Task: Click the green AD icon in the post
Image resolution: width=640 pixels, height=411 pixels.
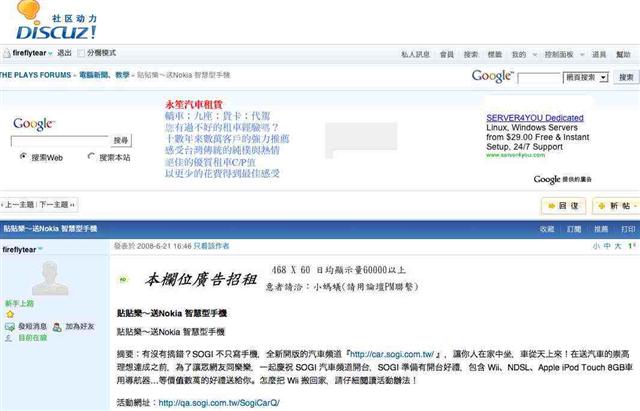Action: coord(122,280)
